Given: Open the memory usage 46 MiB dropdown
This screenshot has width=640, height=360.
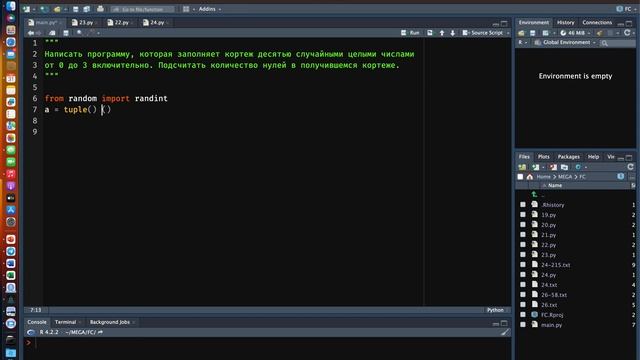Looking at the screenshot, I should (575, 33).
